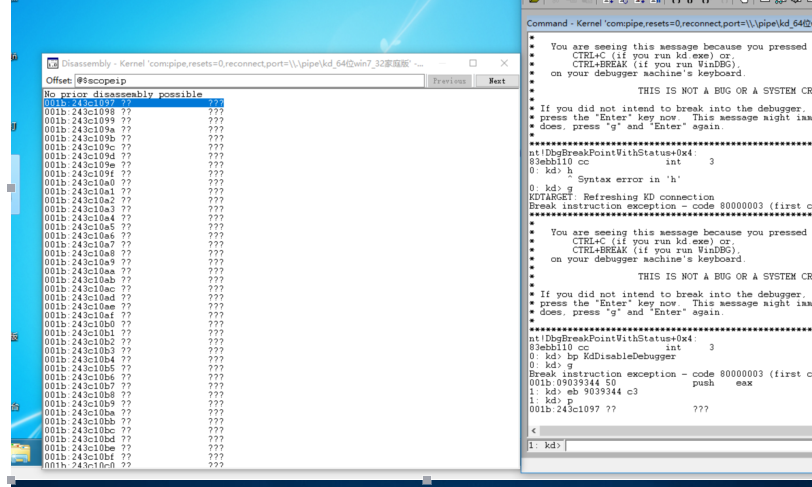The height and width of the screenshot is (487, 812).
Task: Select disassembly row 001b:243c10a0
Action: click(134, 182)
